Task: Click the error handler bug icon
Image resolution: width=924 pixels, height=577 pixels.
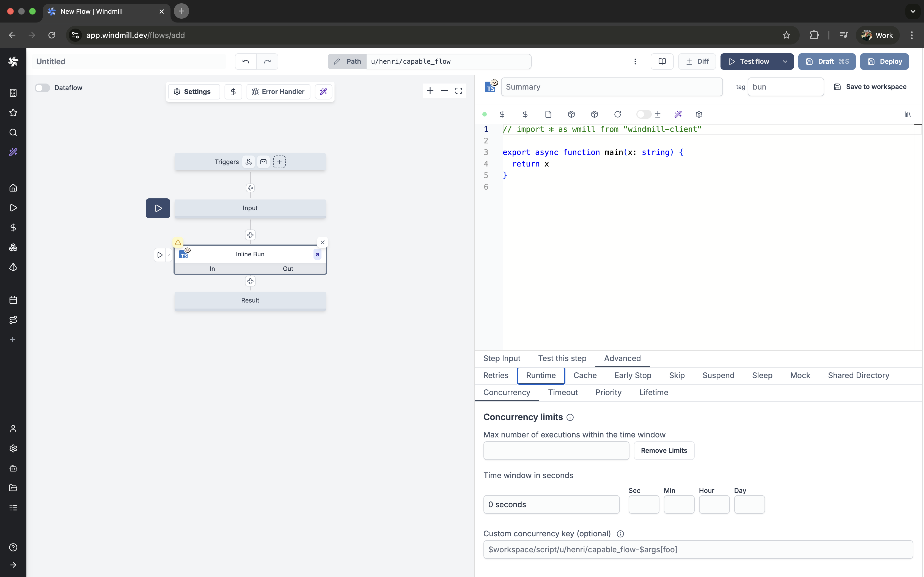Action: (x=255, y=91)
